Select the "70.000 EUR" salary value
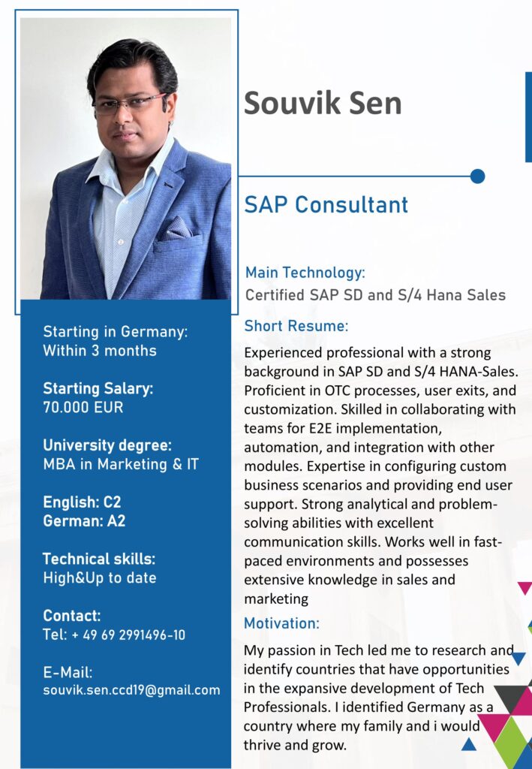The image size is (532, 769). point(83,408)
